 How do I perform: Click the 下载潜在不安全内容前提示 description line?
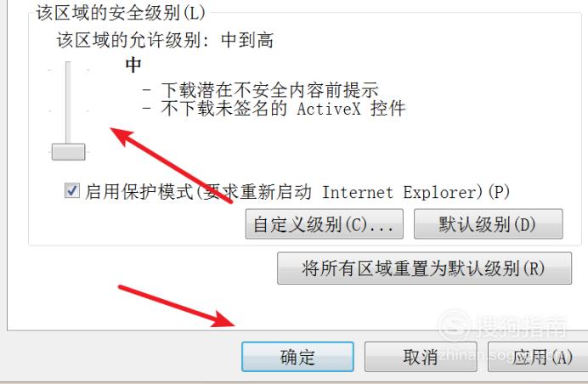(x=261, y=90)
